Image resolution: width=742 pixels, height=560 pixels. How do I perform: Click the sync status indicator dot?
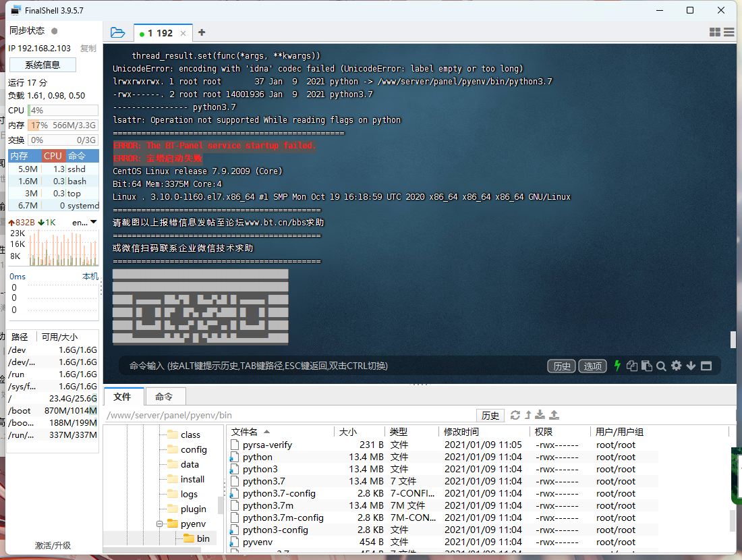point(55,31)
